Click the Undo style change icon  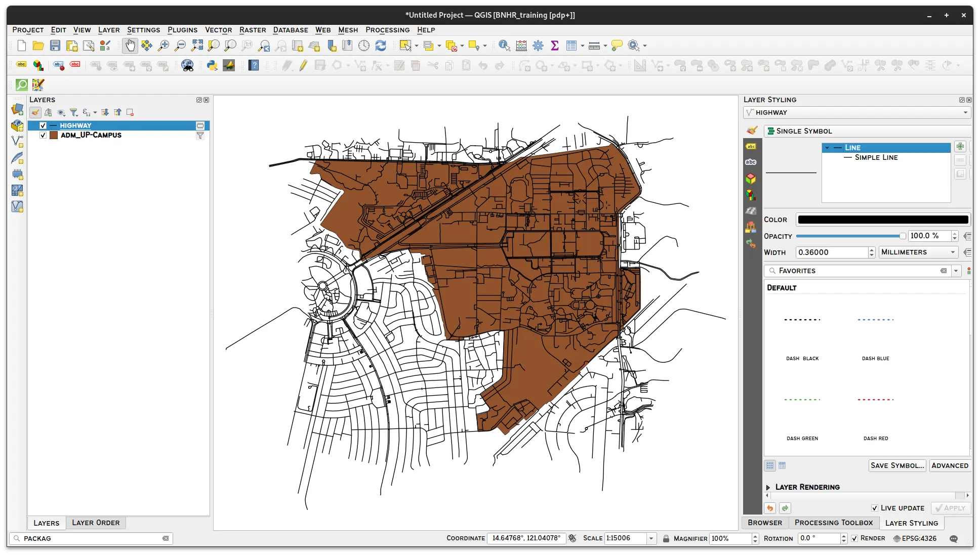pos(770,508)
